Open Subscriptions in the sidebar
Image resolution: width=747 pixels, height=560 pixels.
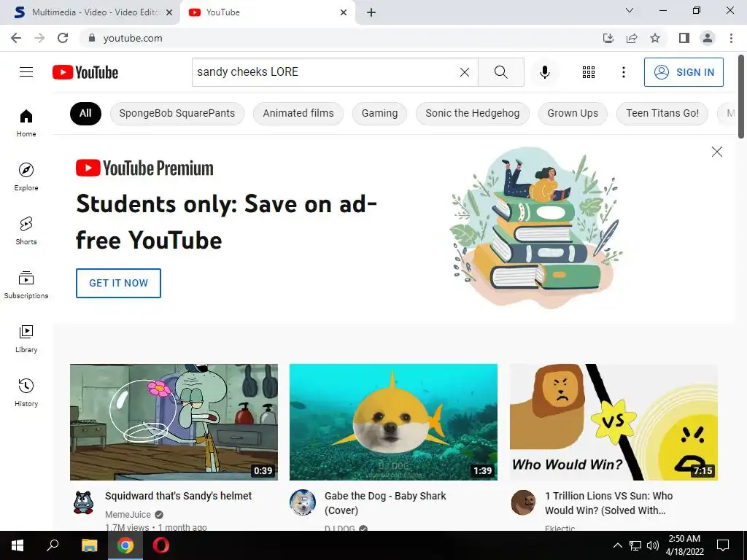(26, 284)
